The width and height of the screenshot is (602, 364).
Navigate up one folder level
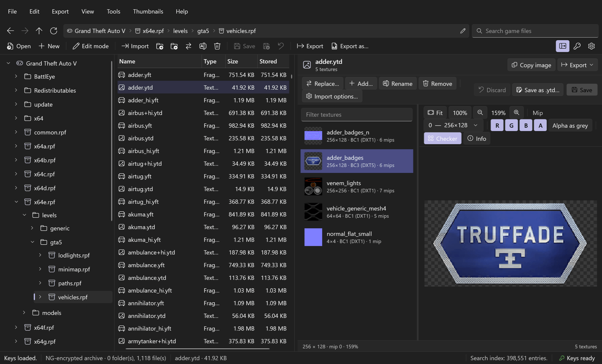point(39,31)
